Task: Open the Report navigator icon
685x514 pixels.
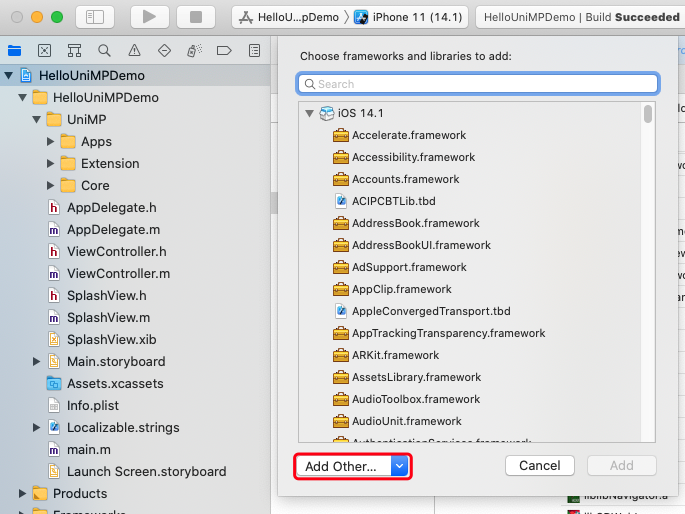Action: [254, 51]
